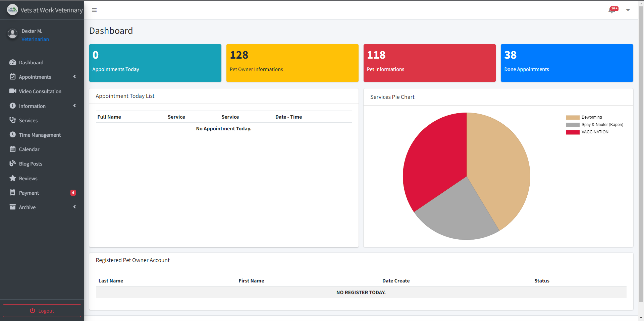Click the Archive box icon
644x321 pixels.
click(x=13, y=207)
